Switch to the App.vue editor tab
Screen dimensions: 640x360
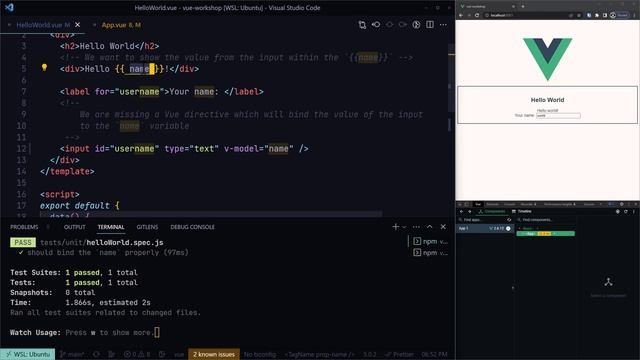tap(121, 25)
